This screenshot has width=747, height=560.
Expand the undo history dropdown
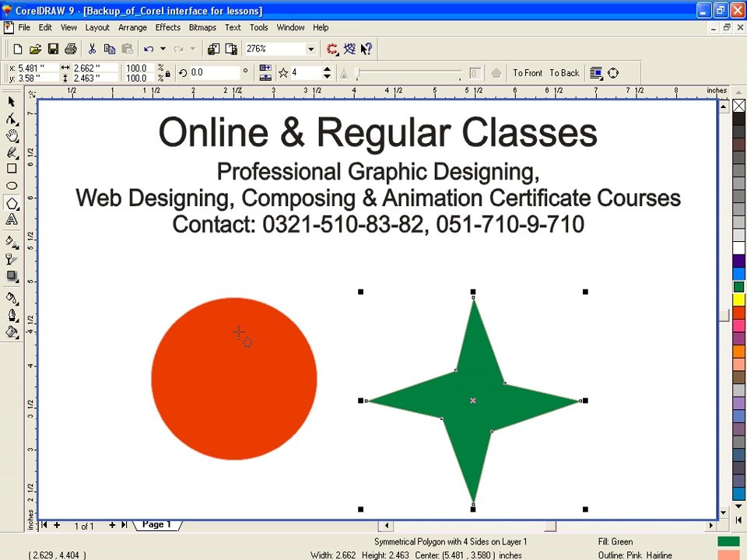coord(163,48)
